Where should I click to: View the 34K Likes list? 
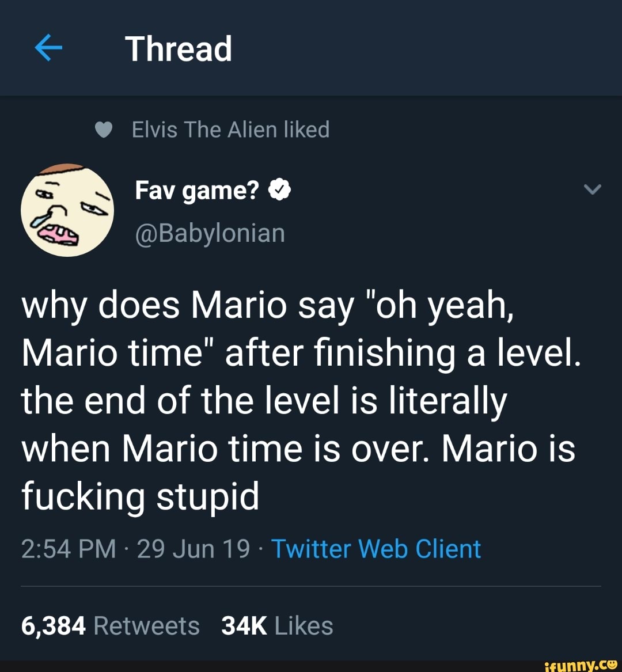coord(276,625)
